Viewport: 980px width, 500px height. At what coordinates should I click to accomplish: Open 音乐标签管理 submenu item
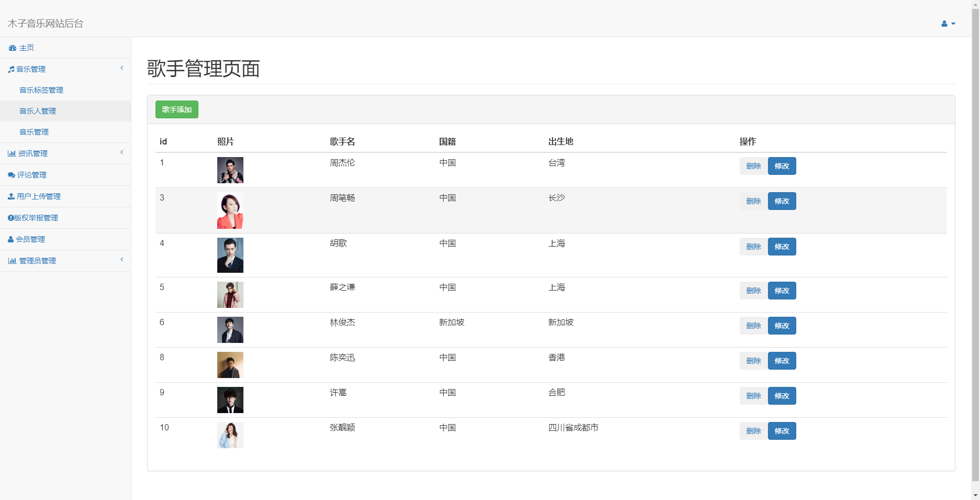point(65,90)
